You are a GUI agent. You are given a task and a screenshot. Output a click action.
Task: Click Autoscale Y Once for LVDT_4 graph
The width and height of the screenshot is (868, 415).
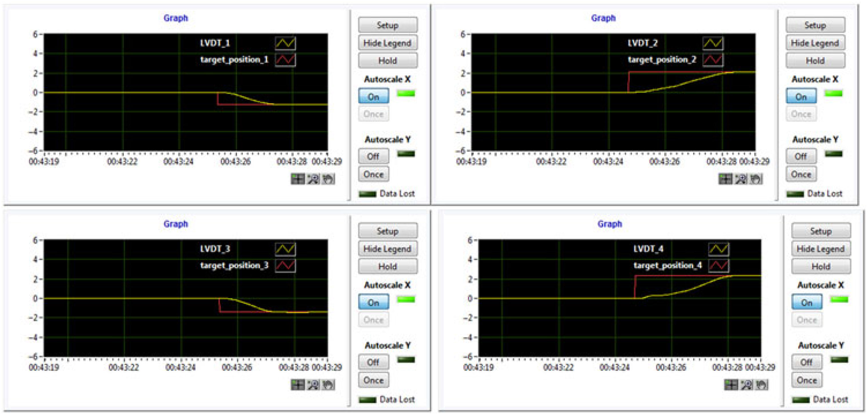pyautogui.click(x=806, y=380)
